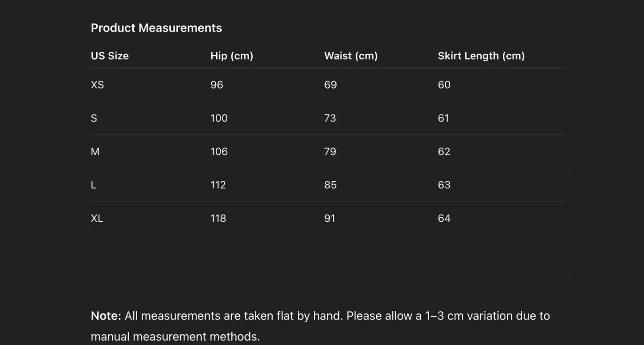The height and width of the screenshot is (345, 644).
Task: Click the Skirt Length (cm) column header
Action: 481,56
